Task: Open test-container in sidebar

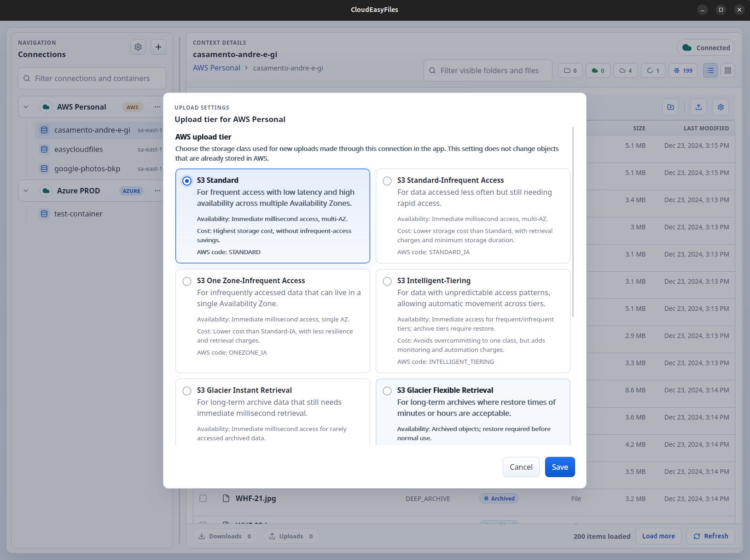Action: coord(99,214)
